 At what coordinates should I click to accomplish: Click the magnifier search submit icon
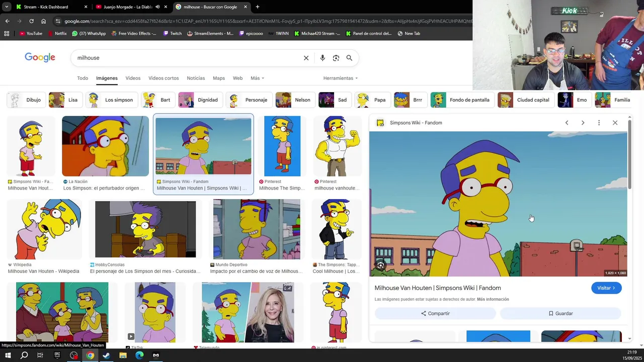[349, 58]
